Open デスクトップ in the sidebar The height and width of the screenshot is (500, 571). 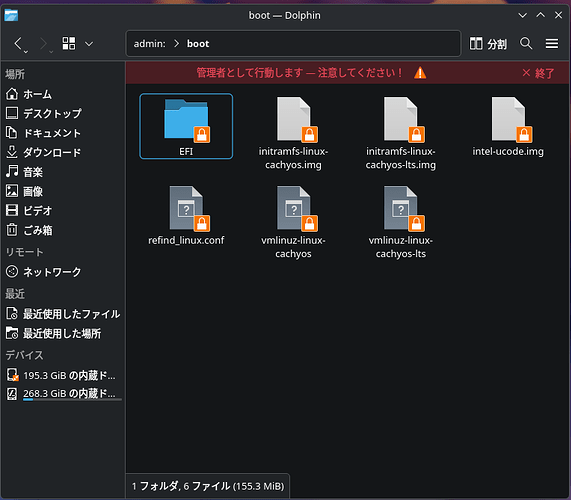(x=63, y=113)
